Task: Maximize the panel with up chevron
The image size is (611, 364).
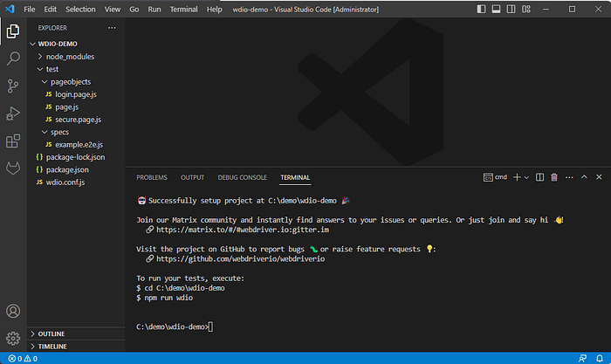Action: pyautogui.click(x=584, y=177)
